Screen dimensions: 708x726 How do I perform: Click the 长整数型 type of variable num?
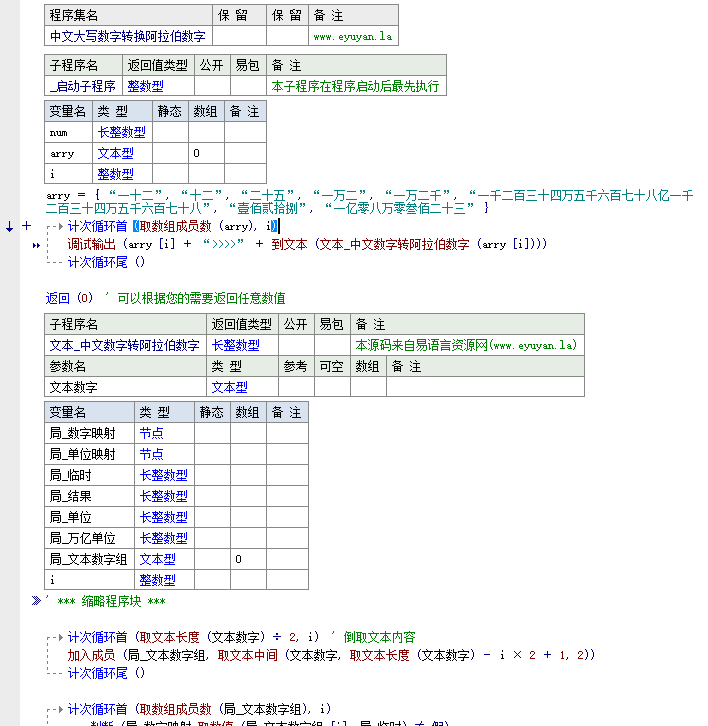click(121, 132)
